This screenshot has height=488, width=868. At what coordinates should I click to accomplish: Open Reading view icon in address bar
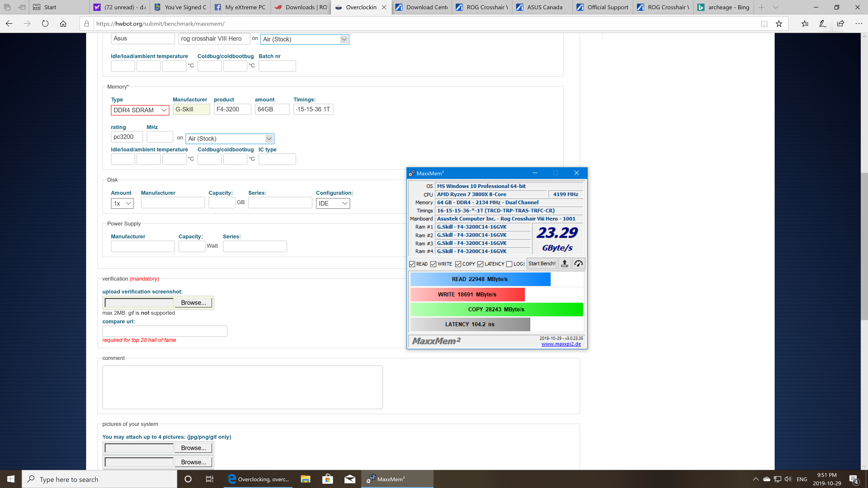coord(764,23)
